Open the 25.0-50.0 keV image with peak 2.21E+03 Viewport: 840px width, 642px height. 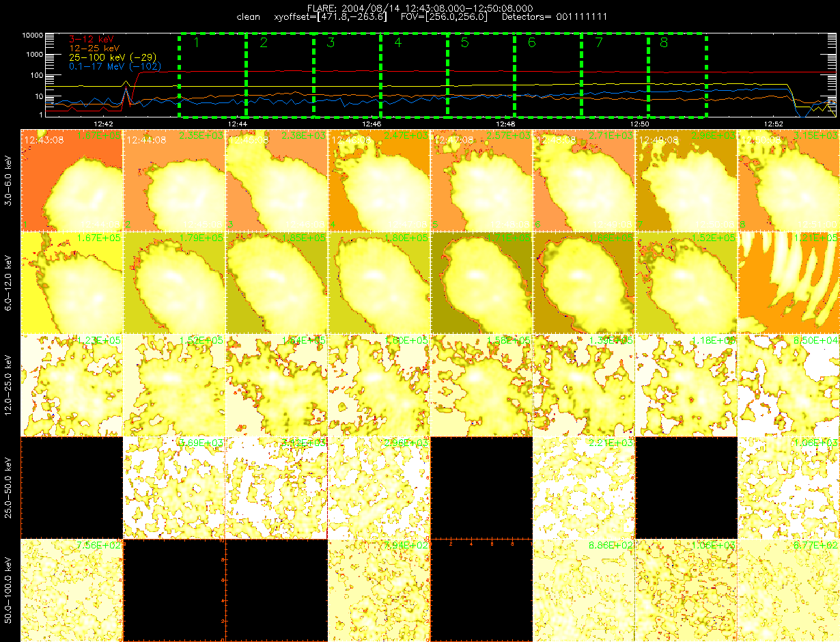pos(584,488)
